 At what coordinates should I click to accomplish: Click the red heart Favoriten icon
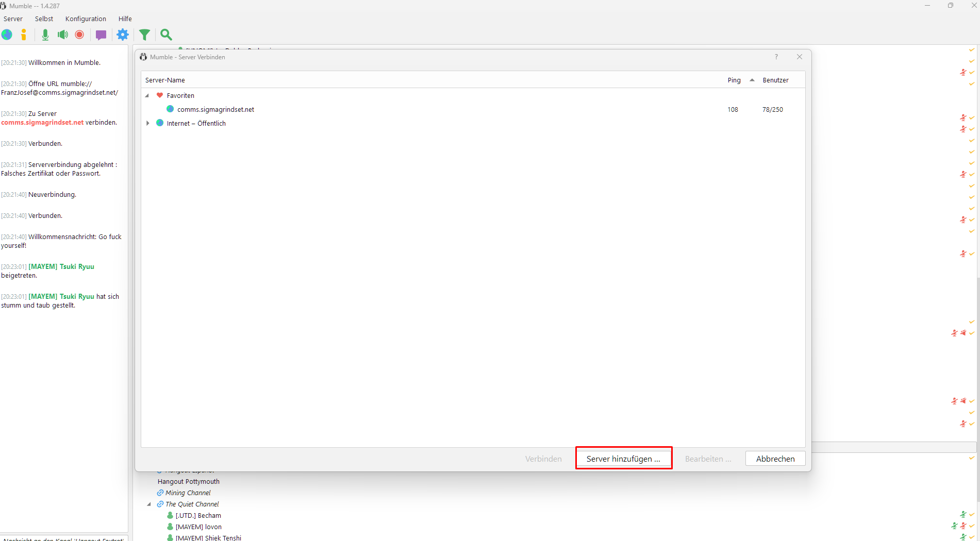point(160,95)
